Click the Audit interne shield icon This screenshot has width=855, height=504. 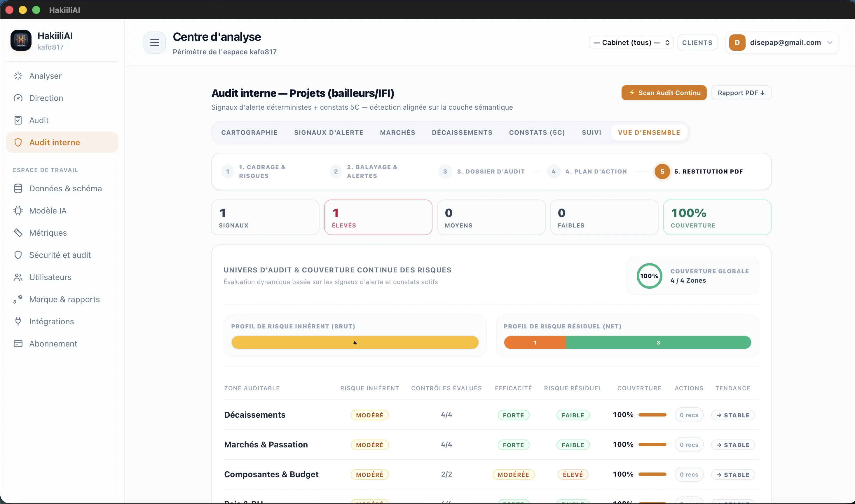tap(18, 142)
